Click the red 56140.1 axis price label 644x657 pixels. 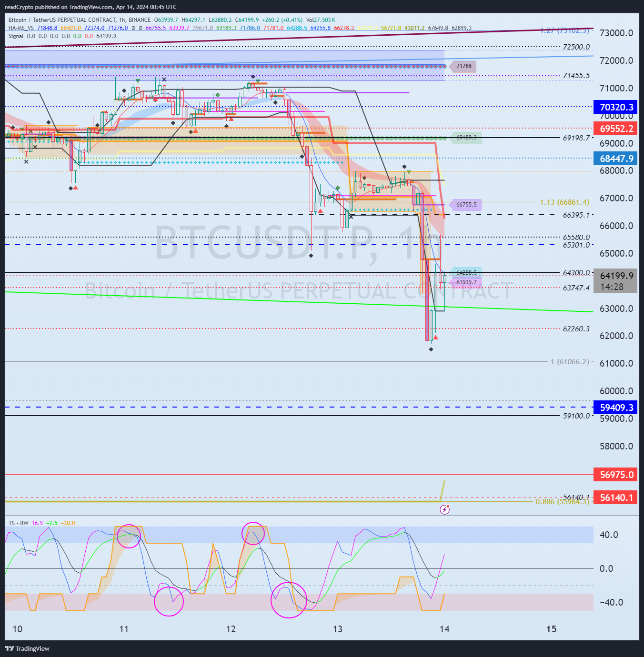point(616,498)
